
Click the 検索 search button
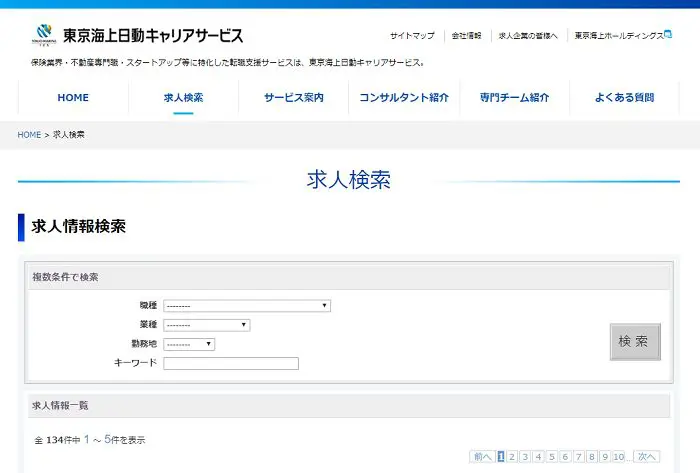coord(635,342)
